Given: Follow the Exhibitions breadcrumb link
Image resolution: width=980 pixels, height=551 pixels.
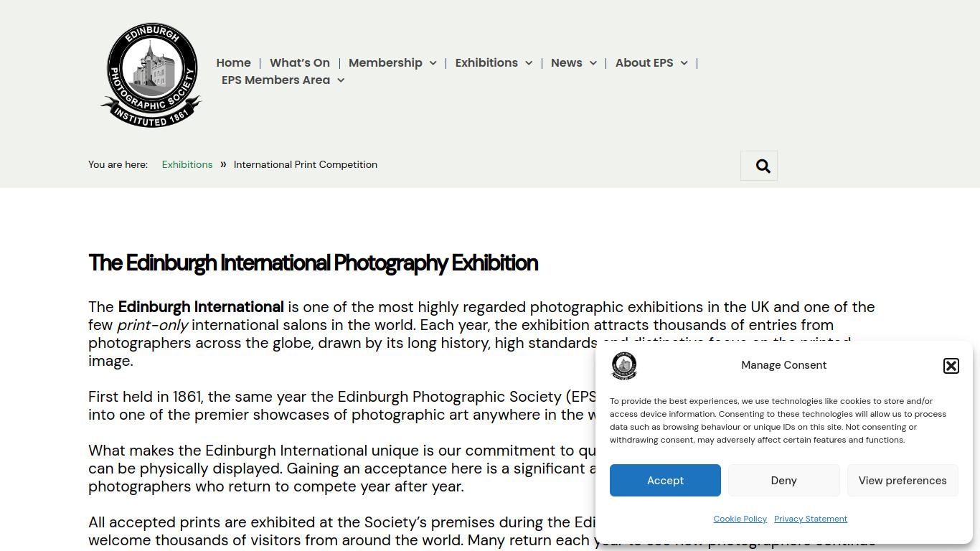Looking at the screenshot, I should point(187,164).
